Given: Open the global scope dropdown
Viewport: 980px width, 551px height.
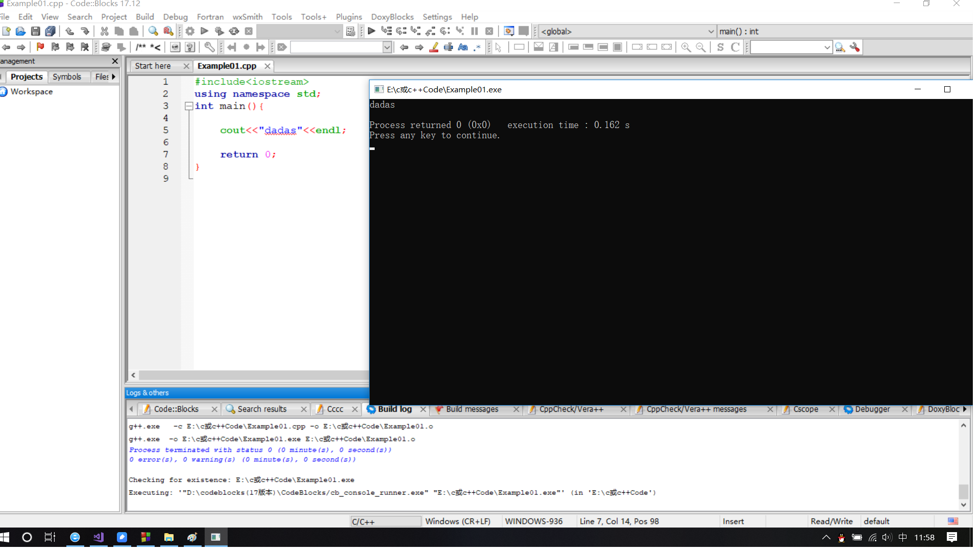Looking at the screenshot, I should point(710,31).
